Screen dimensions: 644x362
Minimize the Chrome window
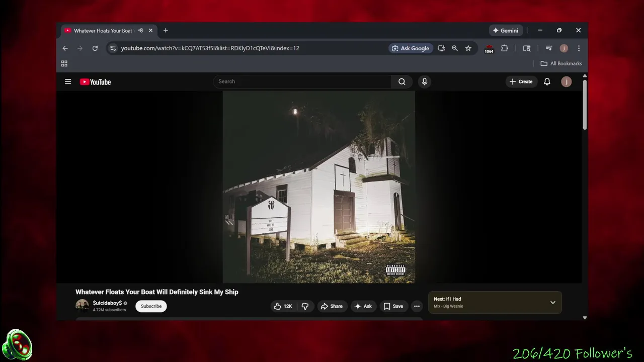[x=540, y=30]
